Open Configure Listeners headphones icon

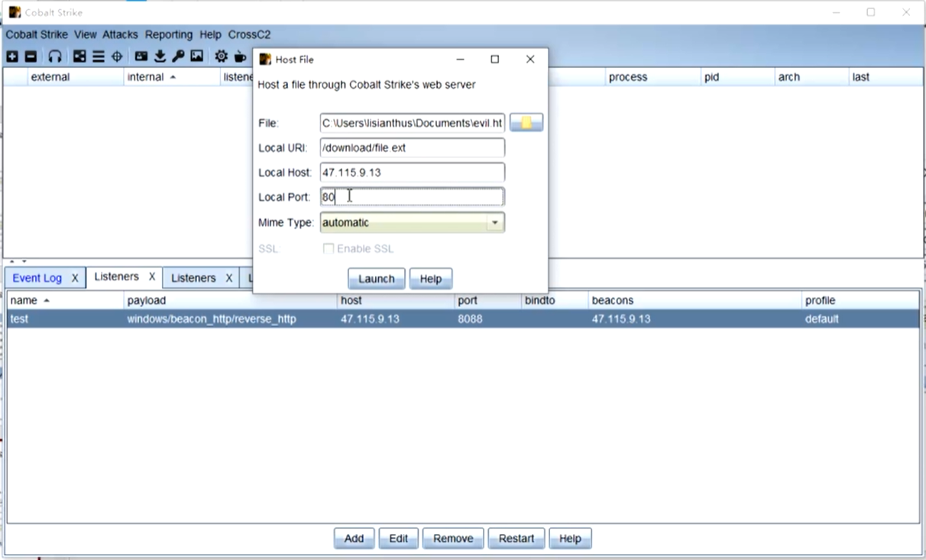[55, 57]
